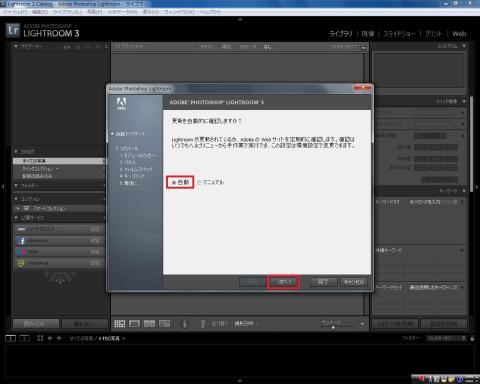Click the hard drive publish service icon

(x=21, y=229)
